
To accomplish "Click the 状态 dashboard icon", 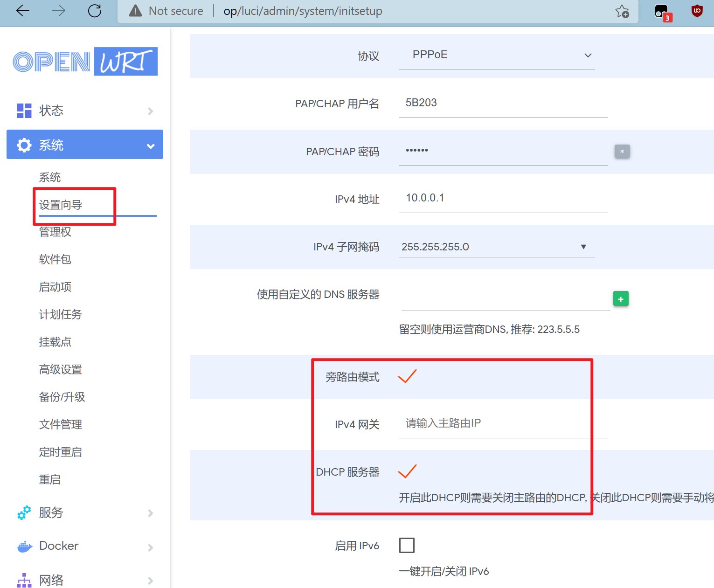I will coord(24,111).
